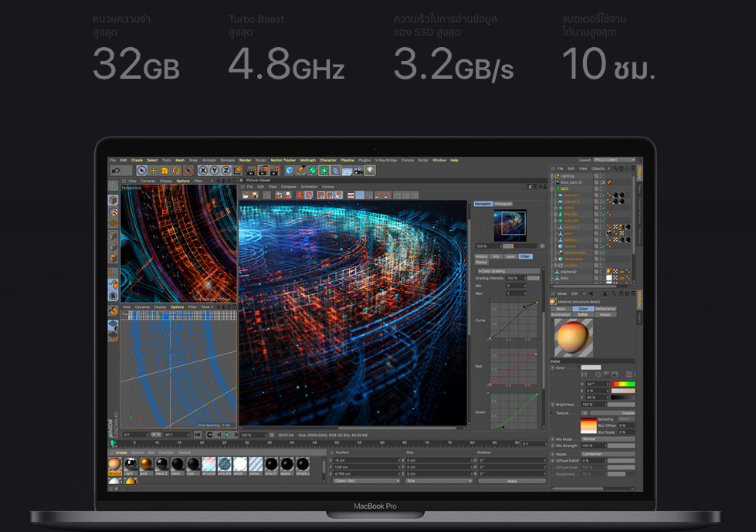
Task: Click the lock icon in Attributes header
Action: click(x=622, y=293)
